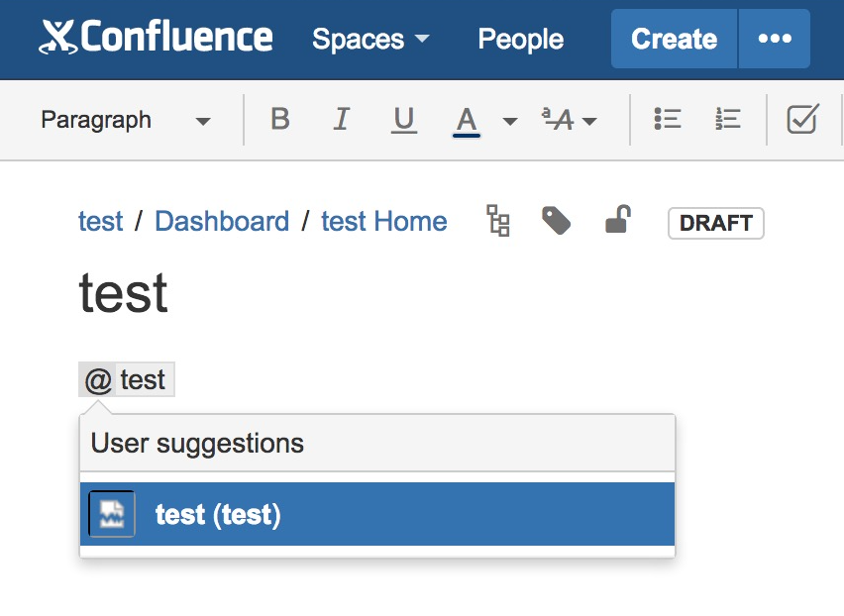Insert a task list checkbox
Screen dimensions: 844x616
pyautogui.click(x=801, y=120)
